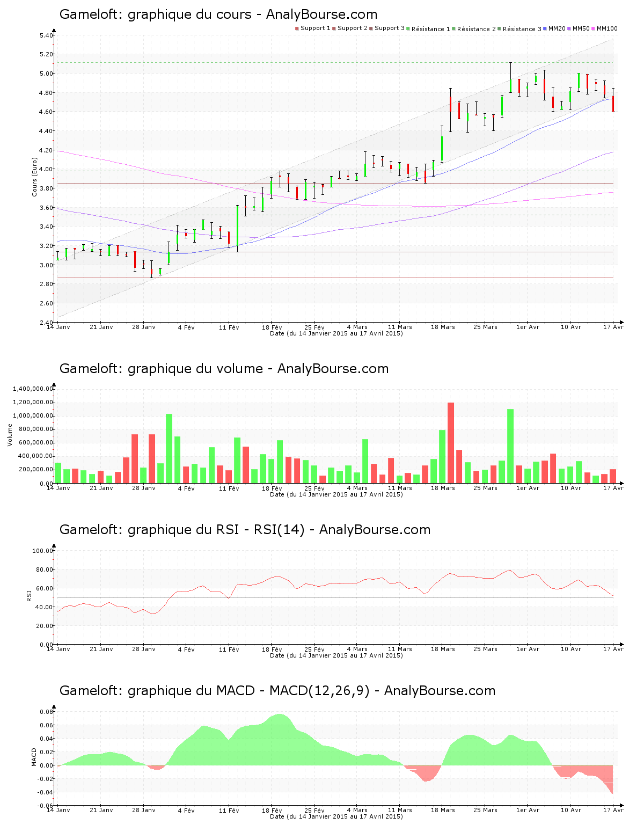Select the Support 3 legend label
644x832 pixels.
click(390, 28)
